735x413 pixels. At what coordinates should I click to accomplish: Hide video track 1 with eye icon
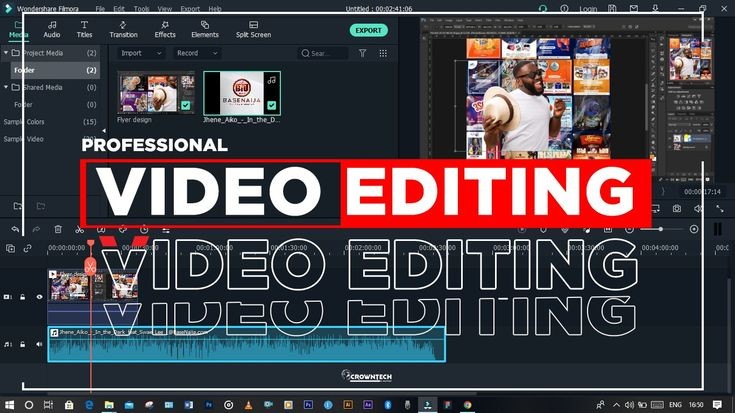coord(39,297)
